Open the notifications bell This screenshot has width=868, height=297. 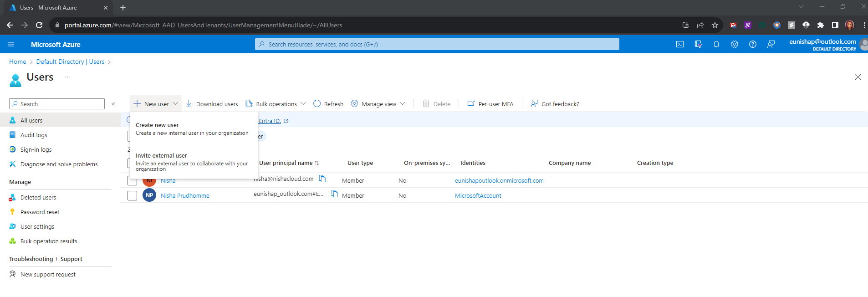[x=716, y=44]
